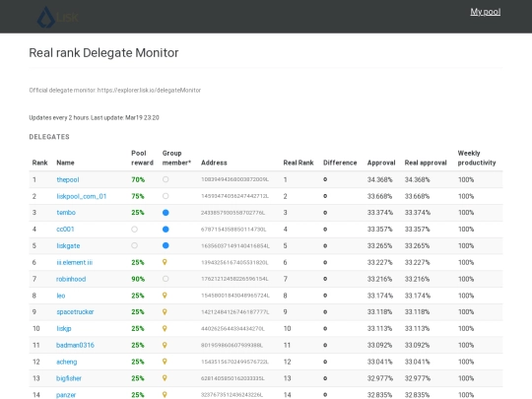Click the empty pool reward circle for cc001
532x399 pixels.
tap(134, 230)
